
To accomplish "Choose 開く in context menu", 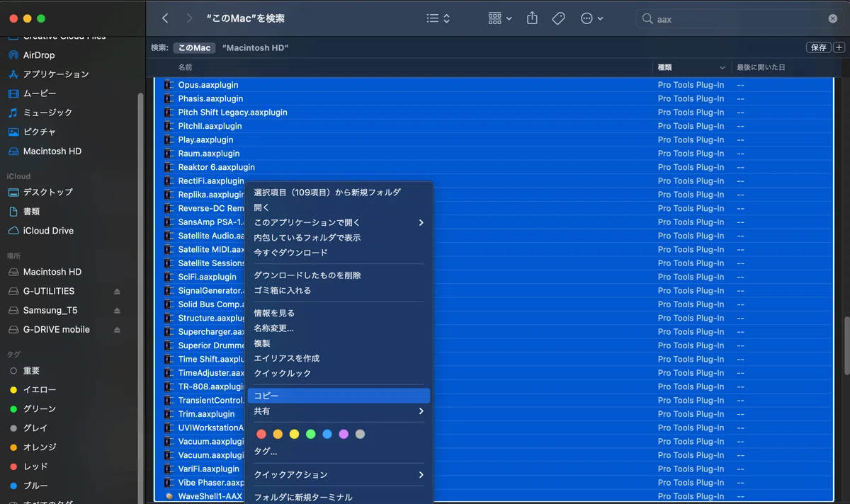I will coord(339,207).
